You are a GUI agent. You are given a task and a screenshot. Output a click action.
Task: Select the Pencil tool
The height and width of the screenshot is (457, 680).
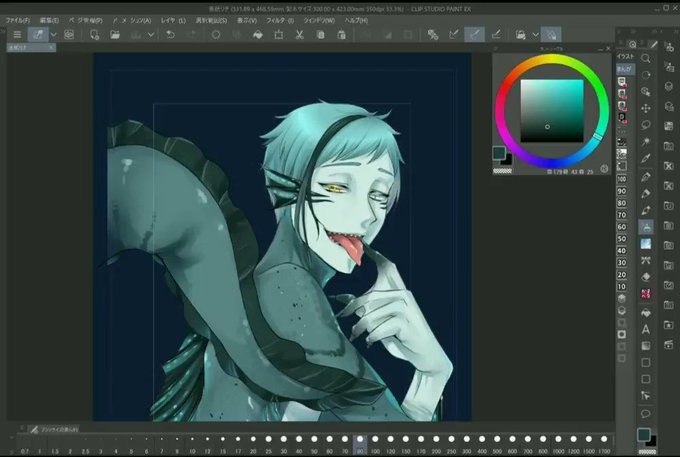pos(645,194)
